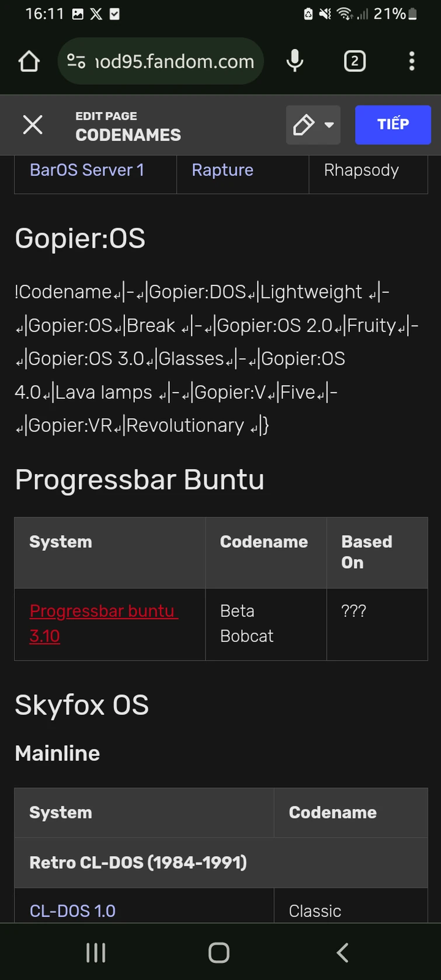This screenshot has height=980, width=441.
Task: Tap the address bar to edit the URL
Action: (x=175, y=61)
